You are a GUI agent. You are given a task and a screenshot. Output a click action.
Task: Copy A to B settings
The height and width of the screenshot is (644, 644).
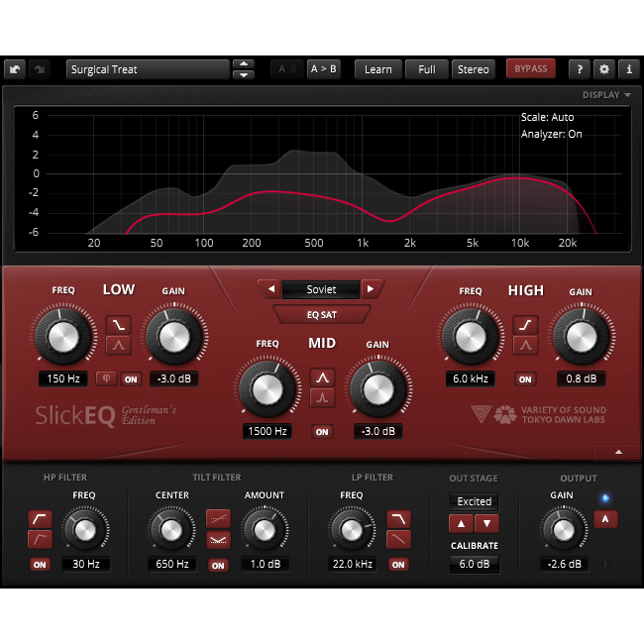pyautogui.click(x=324, y=69)
